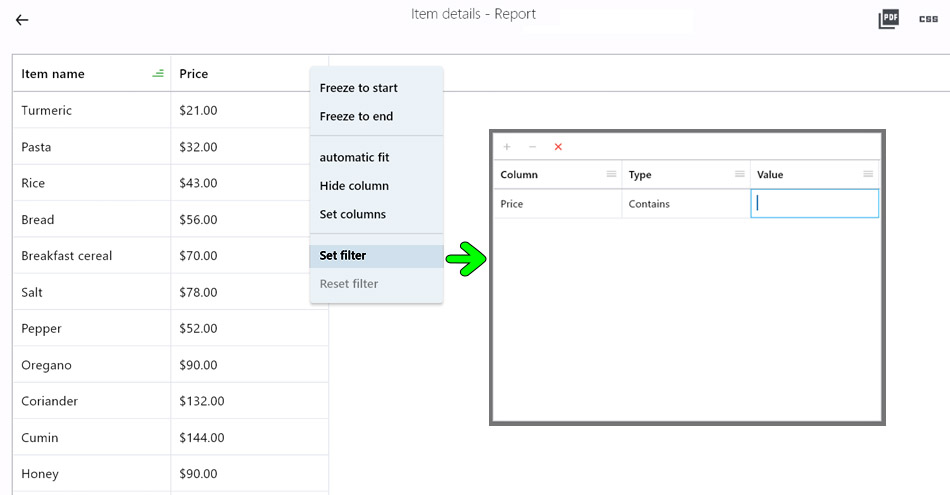Open the Type header menu icon
Screen dimensions: 950x495
(739, 174)
